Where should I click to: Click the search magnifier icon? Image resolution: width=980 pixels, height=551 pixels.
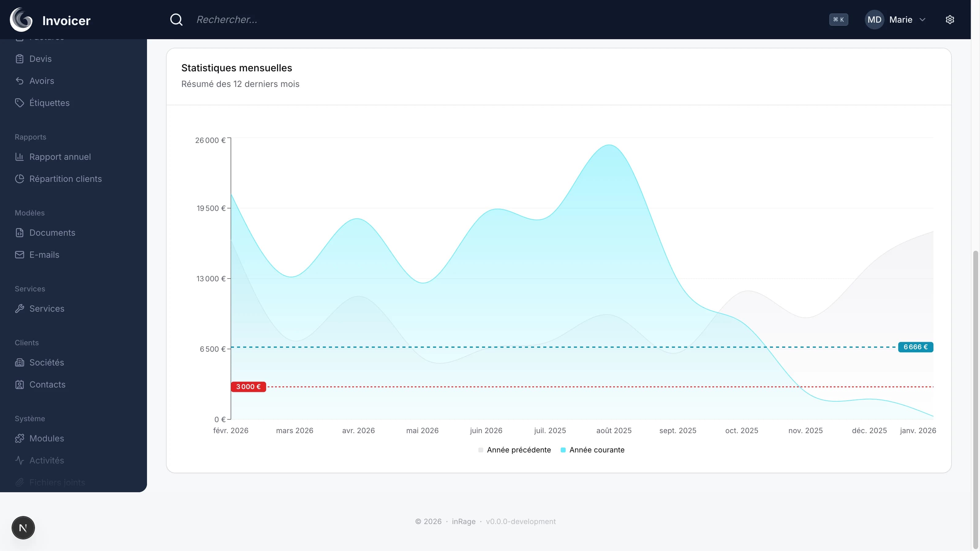(176, 19)
